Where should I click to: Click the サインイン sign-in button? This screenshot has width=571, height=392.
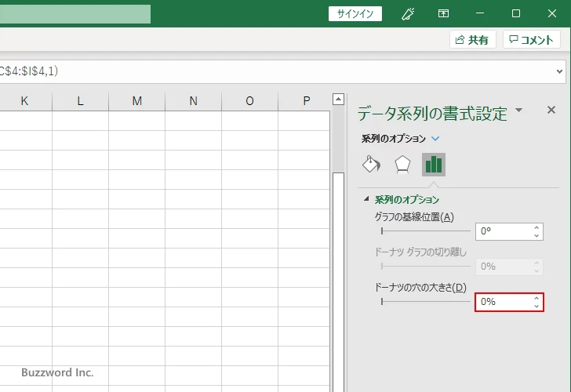tap(355, 14)
